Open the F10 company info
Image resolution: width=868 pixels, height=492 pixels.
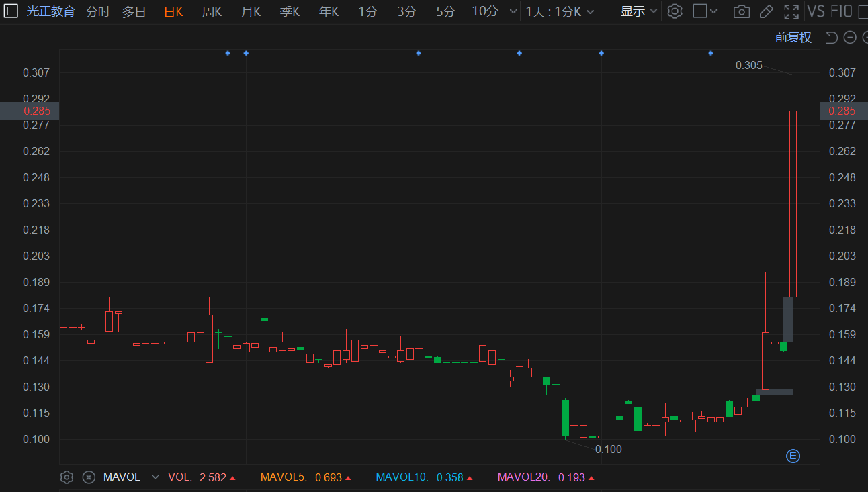[841, 11]
